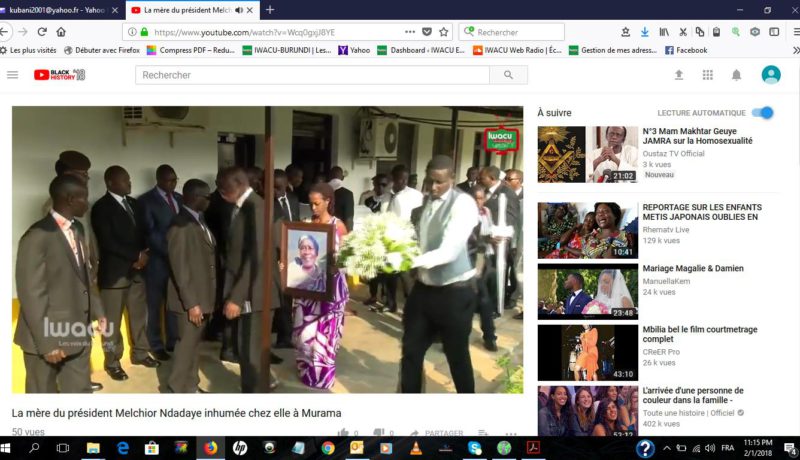Screen dimensions: 800x460
Task: Mute the audio on the YouTube tab
Action: (239, 10)
